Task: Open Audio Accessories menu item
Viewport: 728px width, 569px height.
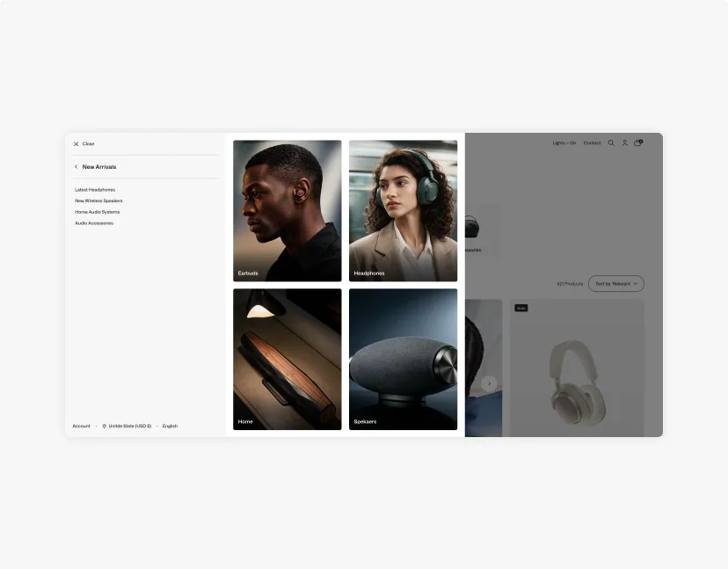Action: click(94, 223)
